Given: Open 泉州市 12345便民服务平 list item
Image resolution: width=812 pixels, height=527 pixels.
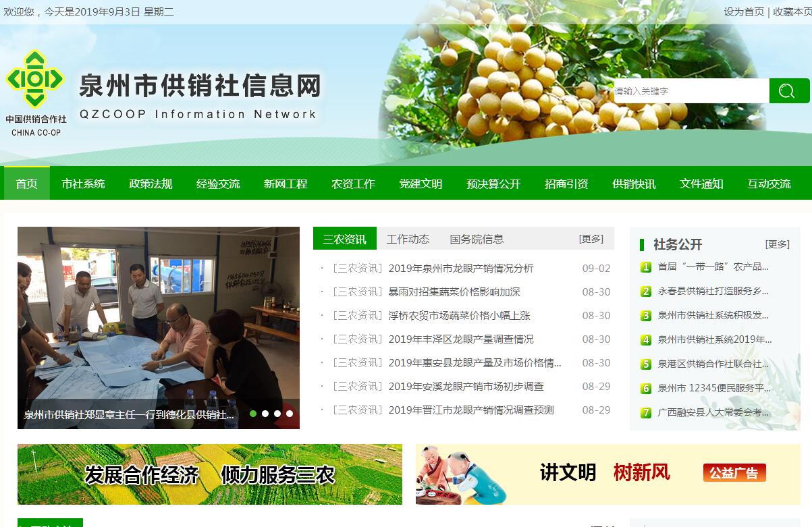Looking at the screenshot, I should point(714,388).
